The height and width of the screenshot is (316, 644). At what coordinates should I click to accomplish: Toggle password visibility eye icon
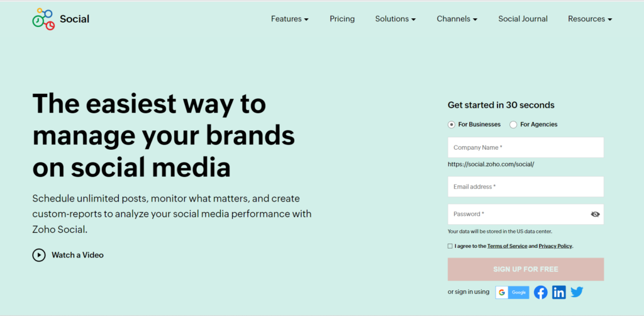coord(595,214)
